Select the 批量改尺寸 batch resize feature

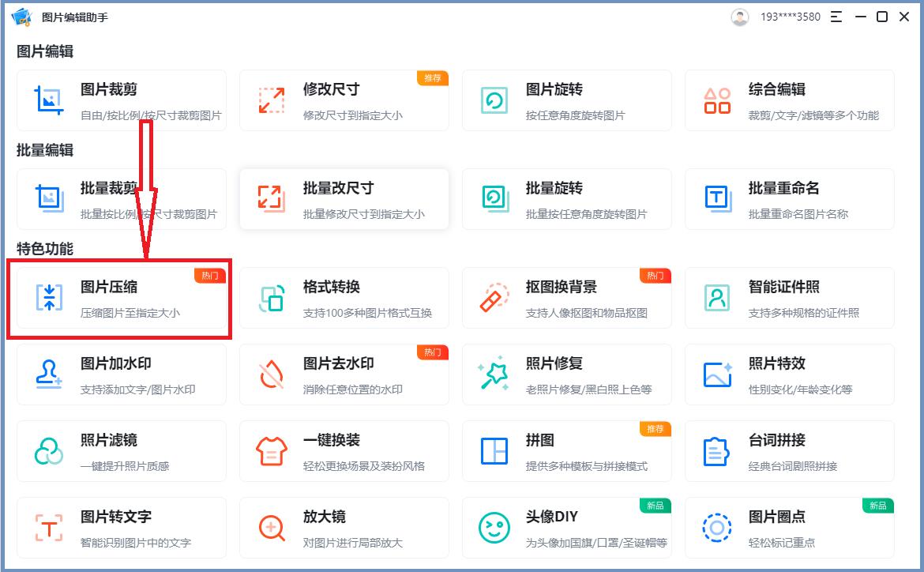point(344,198)
